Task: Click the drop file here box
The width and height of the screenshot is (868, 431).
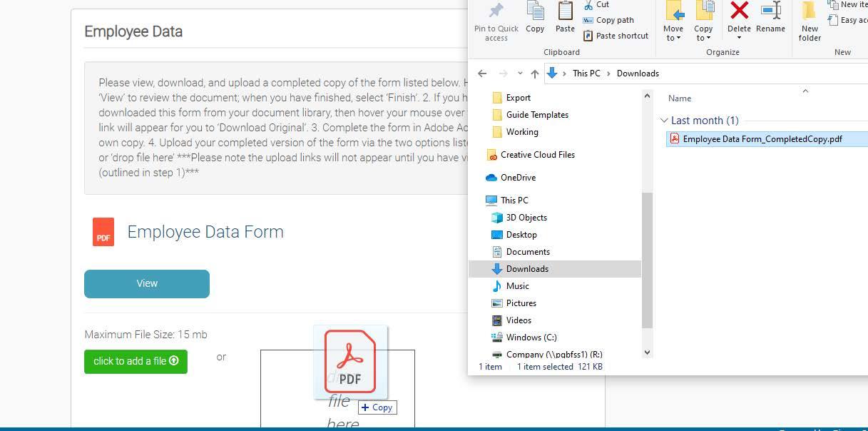Action: [x=337, y=389]
